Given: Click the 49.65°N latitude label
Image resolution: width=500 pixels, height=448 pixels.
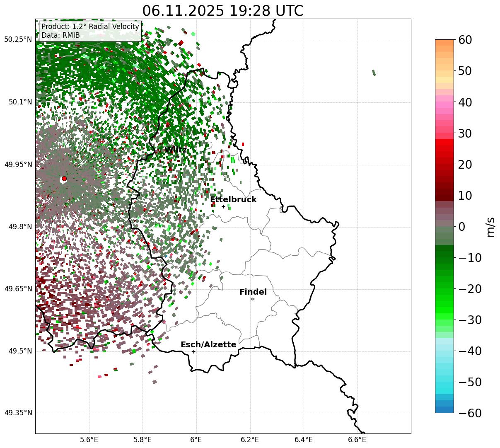Looking at the screenshot, I should pyautogui.click(x=18, y=289).
